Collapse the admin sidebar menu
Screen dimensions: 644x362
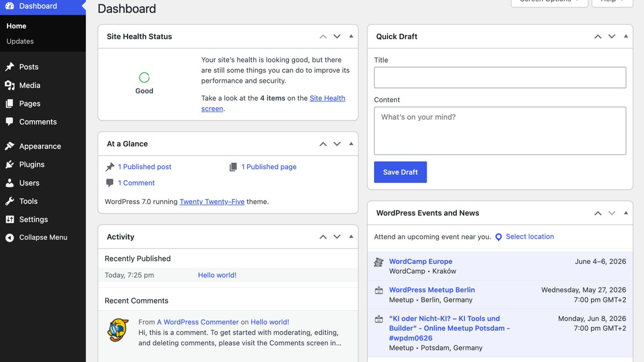pyautogui.click(x=43, y=238)
